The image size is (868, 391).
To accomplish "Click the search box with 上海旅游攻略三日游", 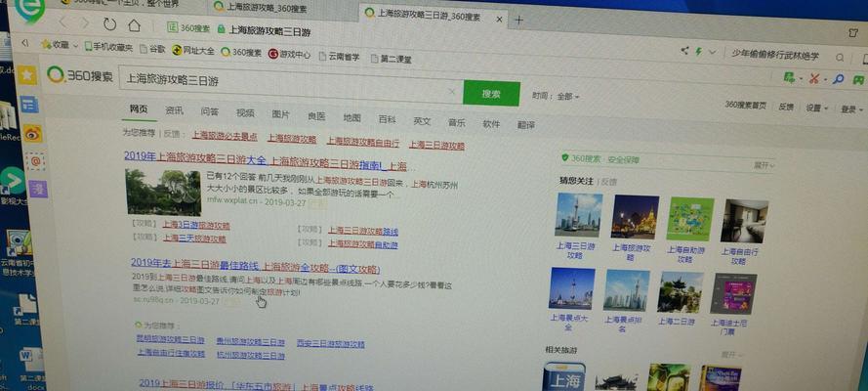I will click(290, 85).
